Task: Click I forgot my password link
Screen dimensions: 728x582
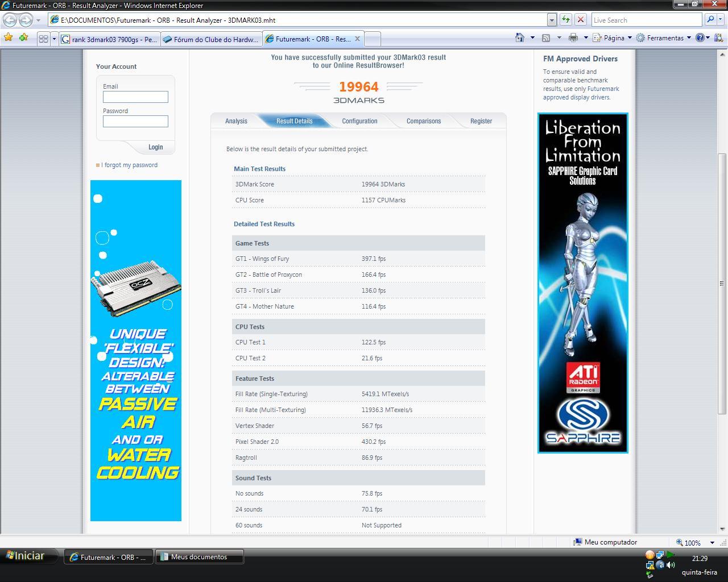Action: pyautogui.click(x=129, y=165)
